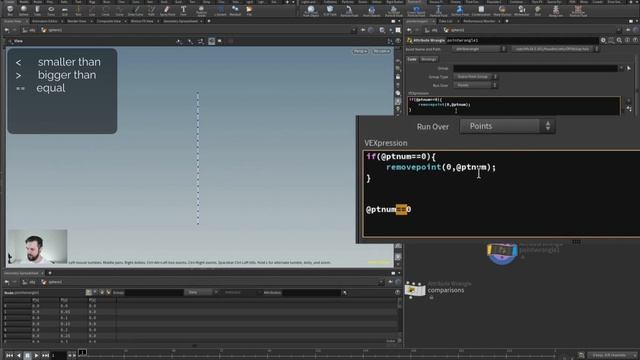Select the Grid shelf tool
The image size is (640, 360).
coord(65,10)
